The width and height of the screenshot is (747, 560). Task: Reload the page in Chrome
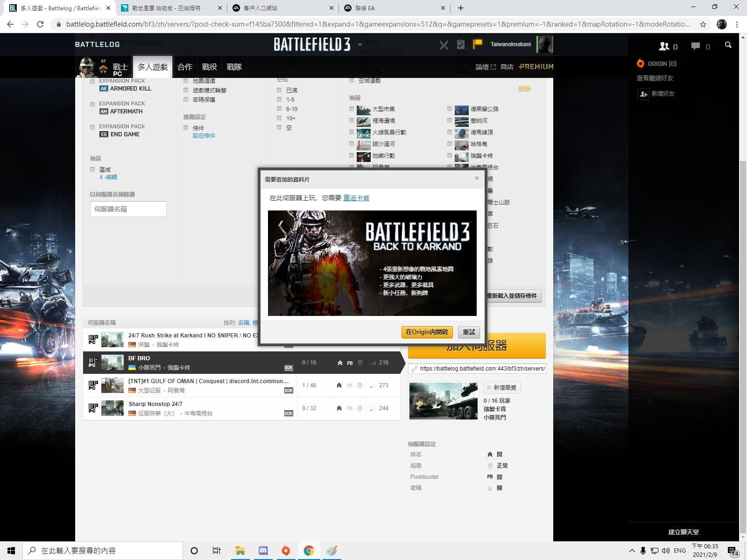[40, 24]
